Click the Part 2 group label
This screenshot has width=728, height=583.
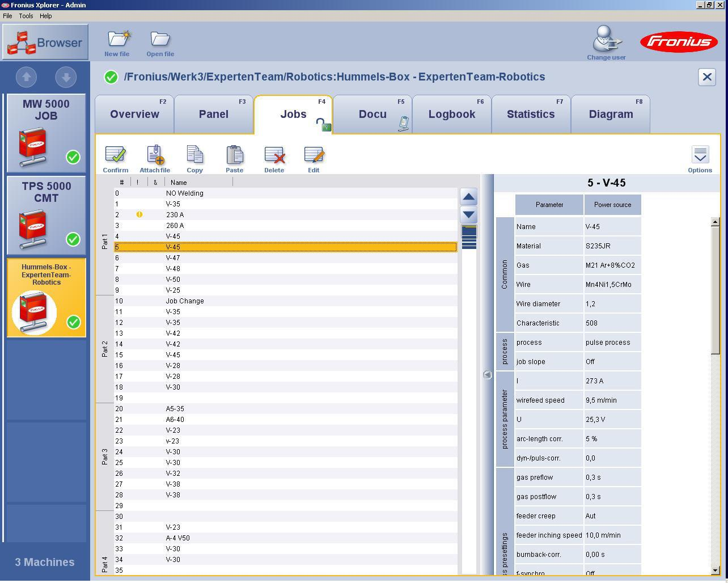105,349
